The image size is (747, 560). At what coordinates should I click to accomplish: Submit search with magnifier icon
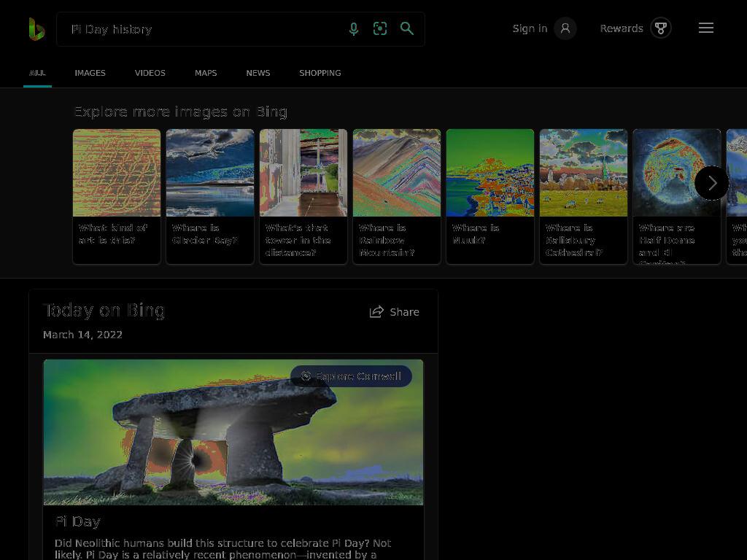point(407,28)
